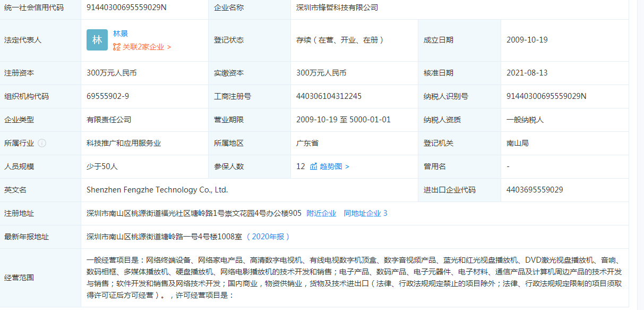Click the 参保人数 label
The width and height of the screenshot is (644, 310).
coord(229,166)
